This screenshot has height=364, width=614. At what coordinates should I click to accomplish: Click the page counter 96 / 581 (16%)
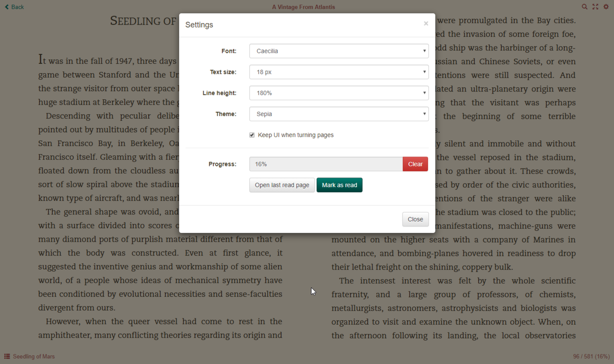click(x=591, y=356)
